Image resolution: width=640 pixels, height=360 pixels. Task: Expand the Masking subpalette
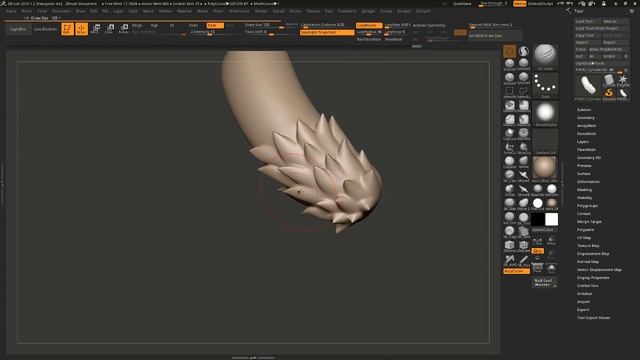584,190
